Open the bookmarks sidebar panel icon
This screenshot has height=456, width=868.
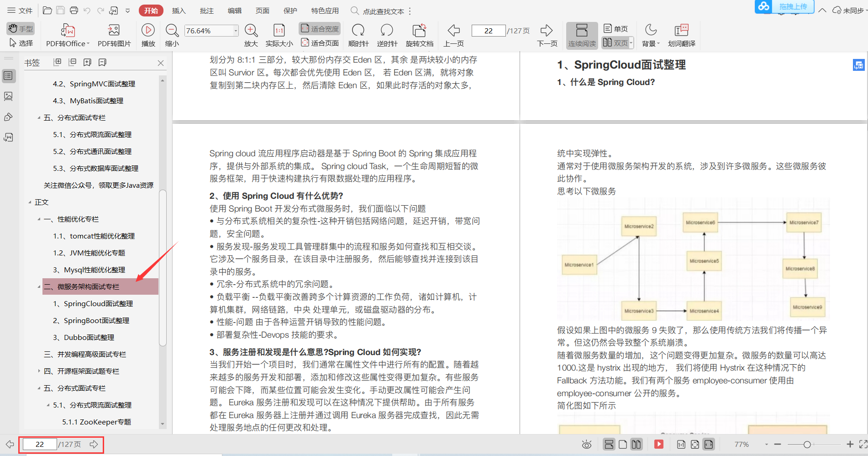point(8,76)
